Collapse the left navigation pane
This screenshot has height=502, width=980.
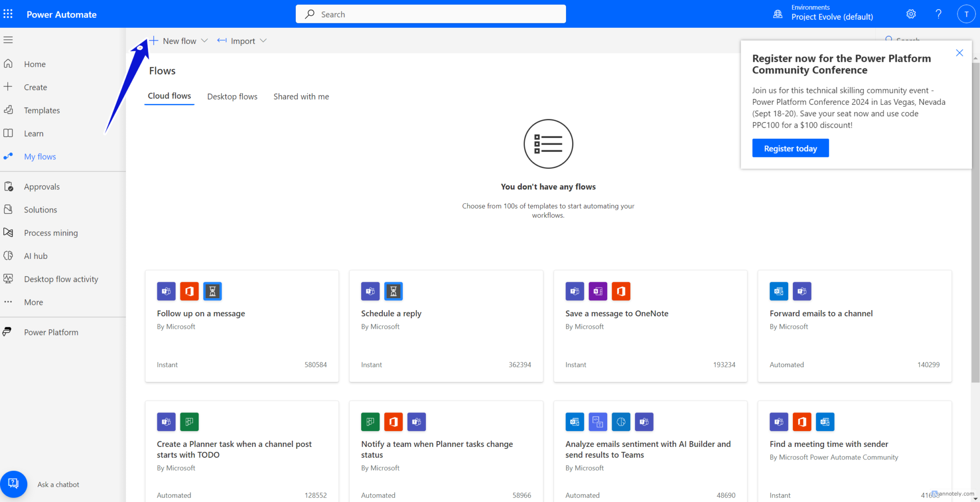click(x=8, y=40)
